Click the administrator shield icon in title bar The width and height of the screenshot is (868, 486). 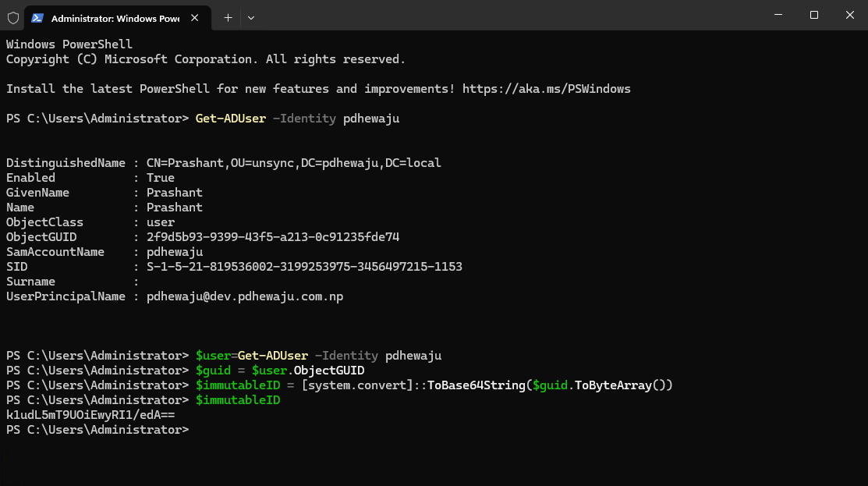coord(13,17)
